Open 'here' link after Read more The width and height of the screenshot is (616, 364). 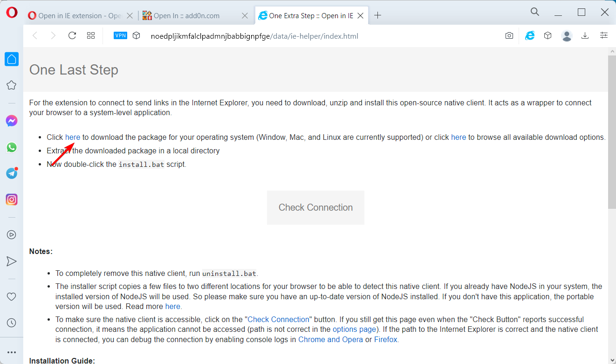[173, 306]
